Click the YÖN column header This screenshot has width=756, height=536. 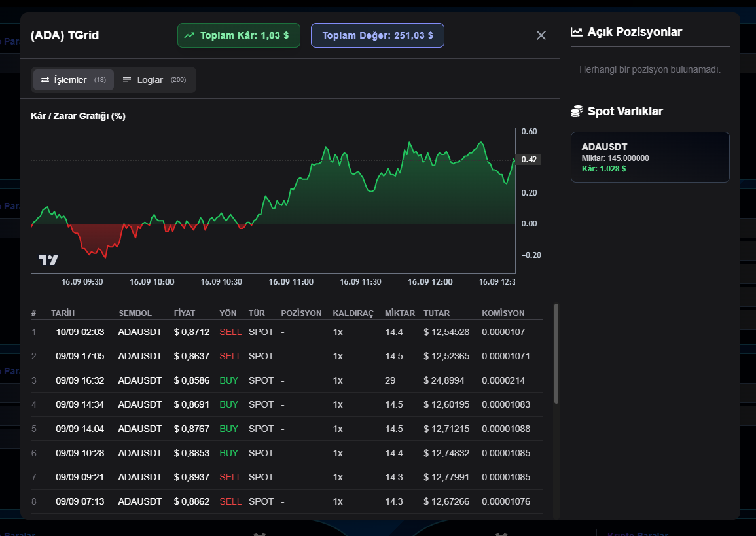point(228,313)
